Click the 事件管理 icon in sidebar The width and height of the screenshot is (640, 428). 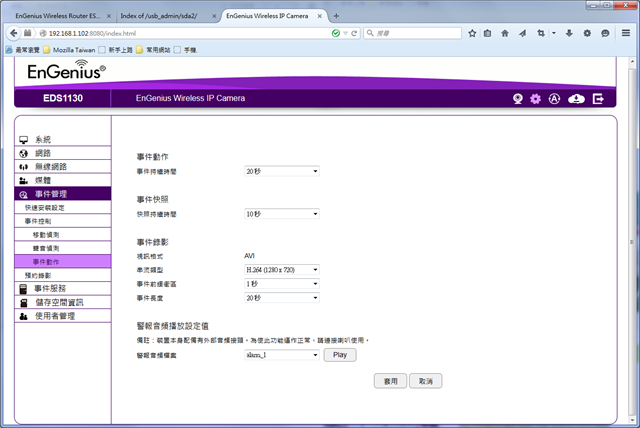pyautogui.click(x=24, y=194)
